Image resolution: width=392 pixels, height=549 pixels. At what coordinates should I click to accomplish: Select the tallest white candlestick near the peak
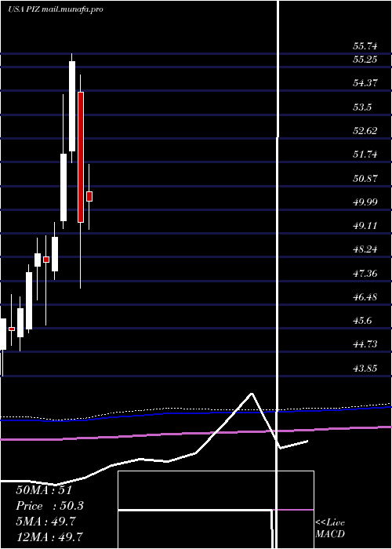(72, 107)
